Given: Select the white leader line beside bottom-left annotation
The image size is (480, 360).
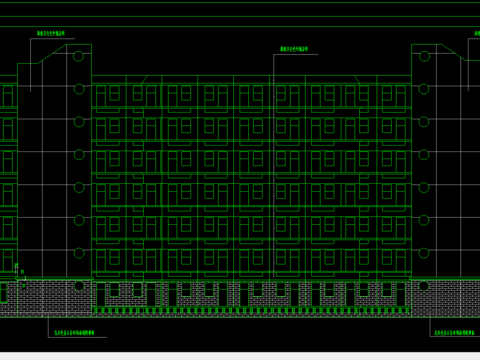Looking at the screenshot, I should (x=48, y=327).
